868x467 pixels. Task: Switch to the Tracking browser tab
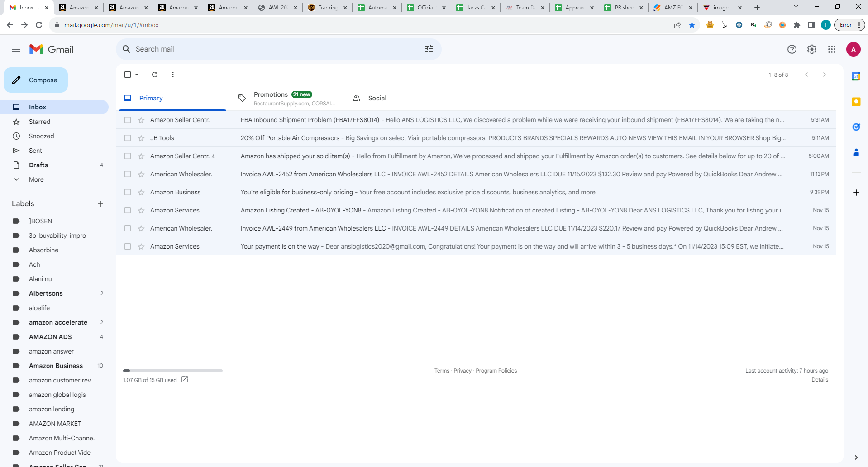tap(327, 8)
